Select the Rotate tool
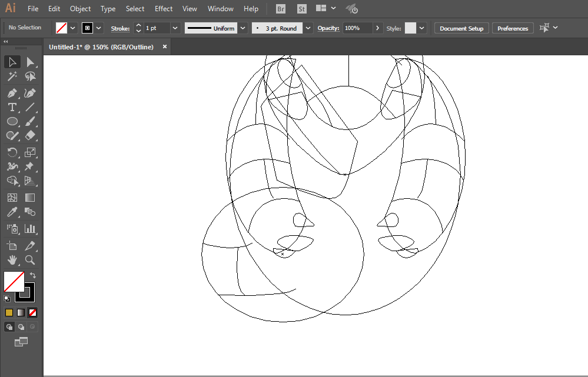This screenshot has width=588, height=377. (x=12, y=152)
